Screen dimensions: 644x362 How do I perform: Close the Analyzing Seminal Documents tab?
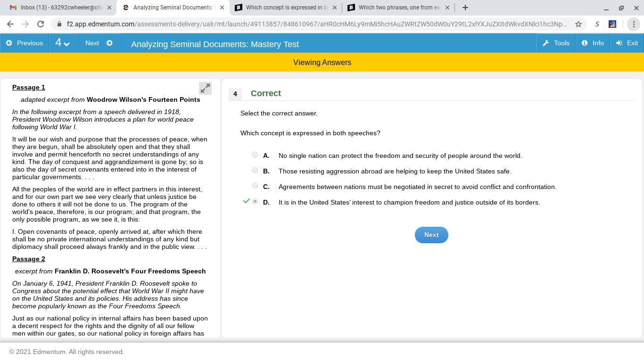click(222, 8)
